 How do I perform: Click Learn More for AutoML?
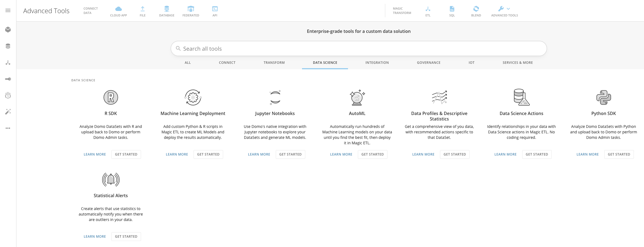[341, 154]
